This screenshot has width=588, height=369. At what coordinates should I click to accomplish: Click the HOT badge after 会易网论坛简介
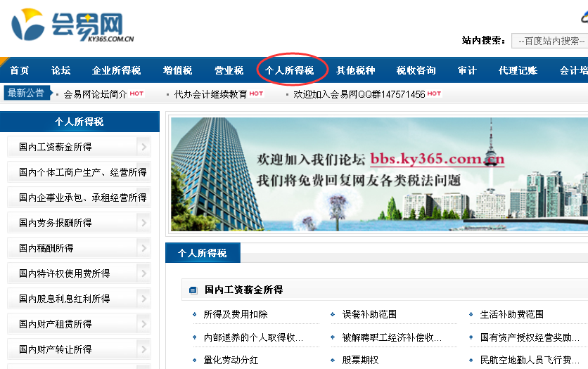136,93
